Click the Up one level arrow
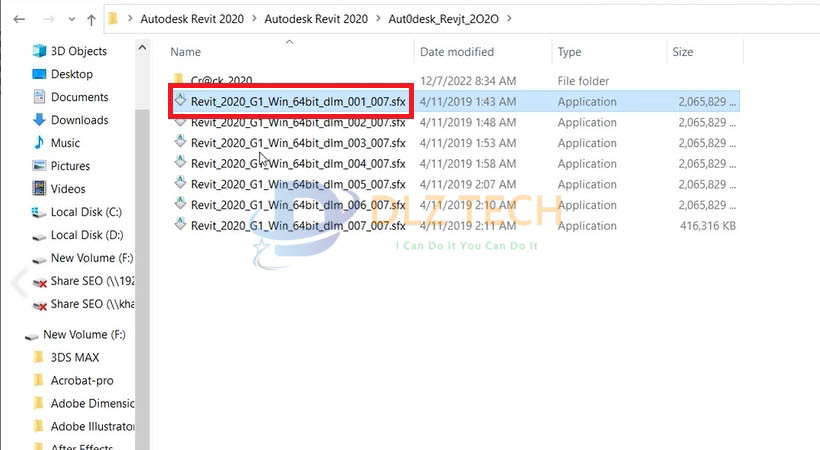Image resolution: width=820 pixels, height=450 pixels. (x=92, y=19)
